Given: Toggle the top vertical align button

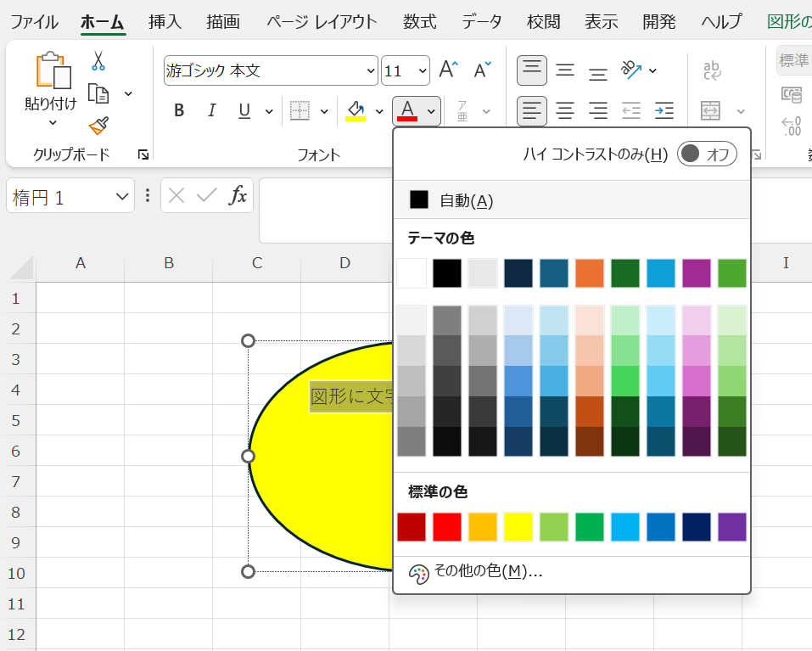Looking at the screenshot, I should click(532, 70).
